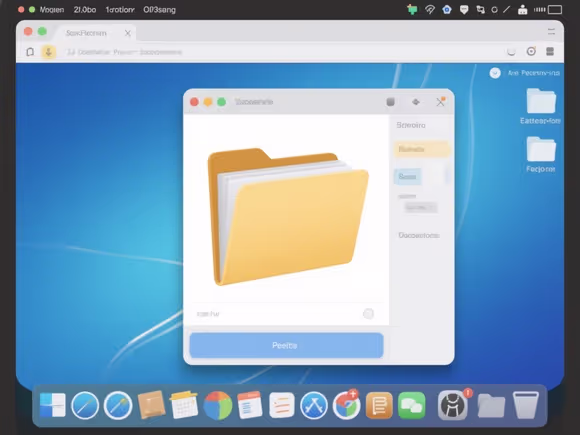Open the Calendar icon in the dock

click(x=184, y=405)
